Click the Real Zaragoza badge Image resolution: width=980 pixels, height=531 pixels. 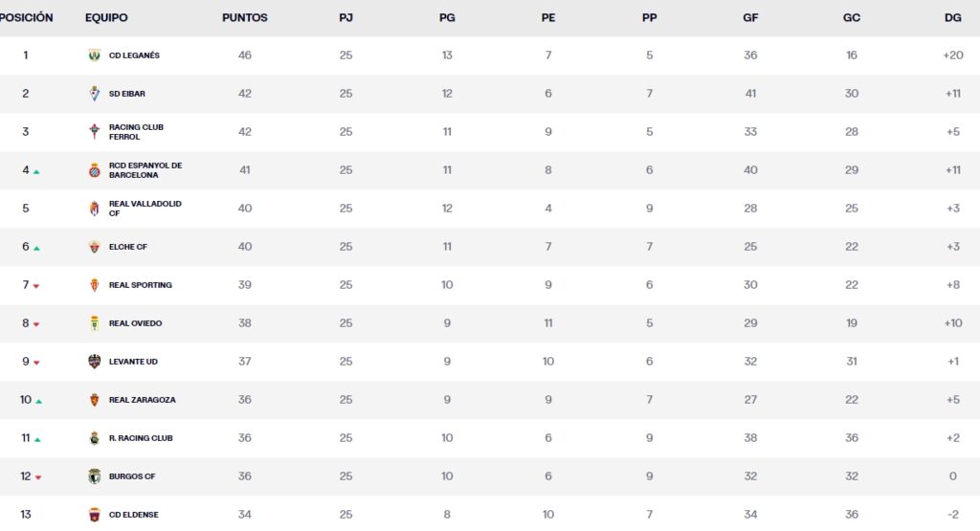[94, 400]
